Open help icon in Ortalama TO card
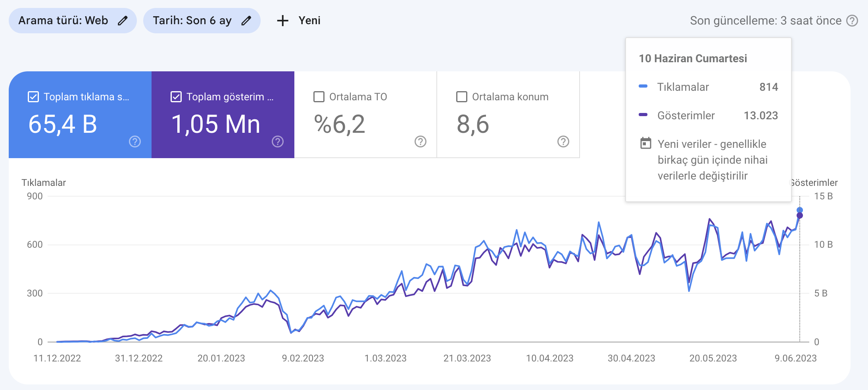Screen dimensions: 868x390 (421, 141)
